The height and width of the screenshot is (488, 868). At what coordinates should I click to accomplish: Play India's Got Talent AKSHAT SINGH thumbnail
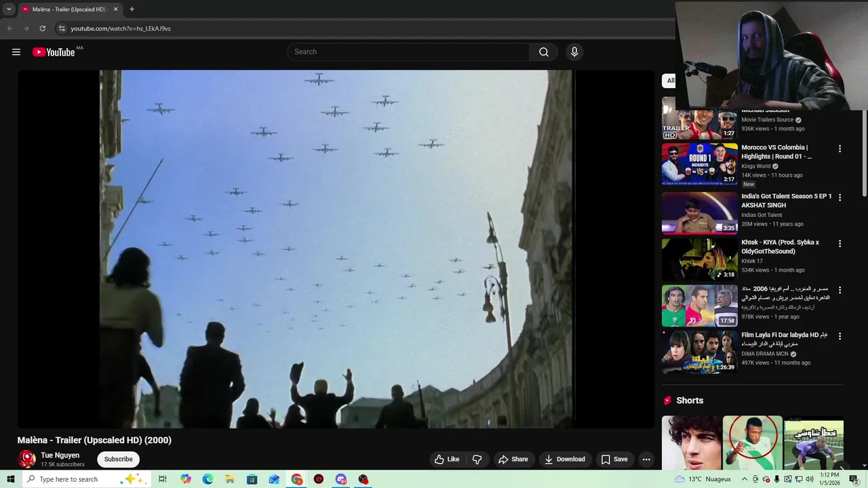(x=700, y=213)
